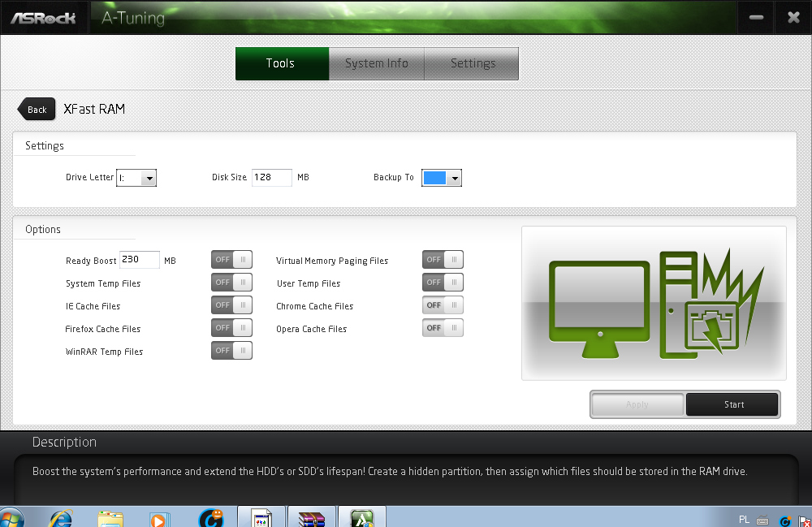Switch to the Tools tab

pos(283,63)
